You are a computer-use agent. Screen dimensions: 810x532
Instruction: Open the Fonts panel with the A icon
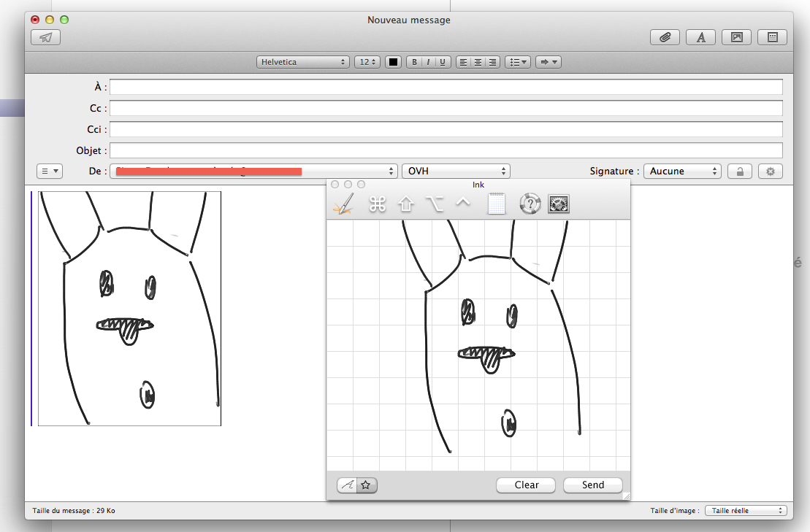pos(700,38)
